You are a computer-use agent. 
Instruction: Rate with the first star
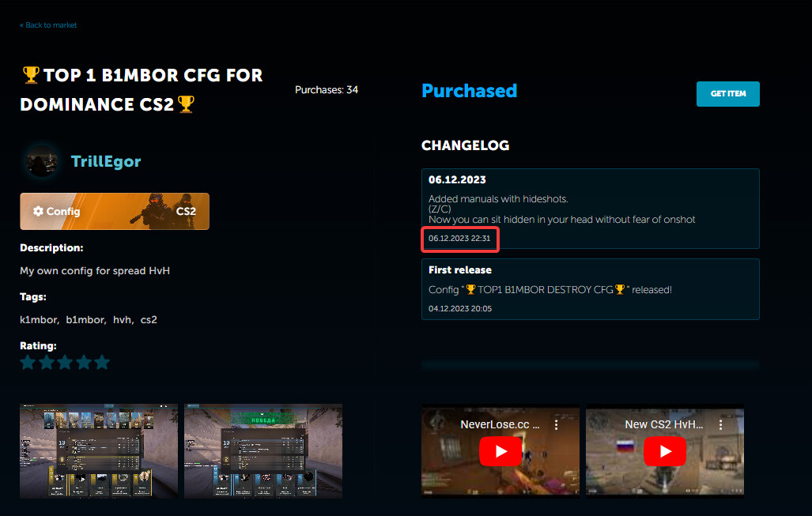[x=28, y=363]
